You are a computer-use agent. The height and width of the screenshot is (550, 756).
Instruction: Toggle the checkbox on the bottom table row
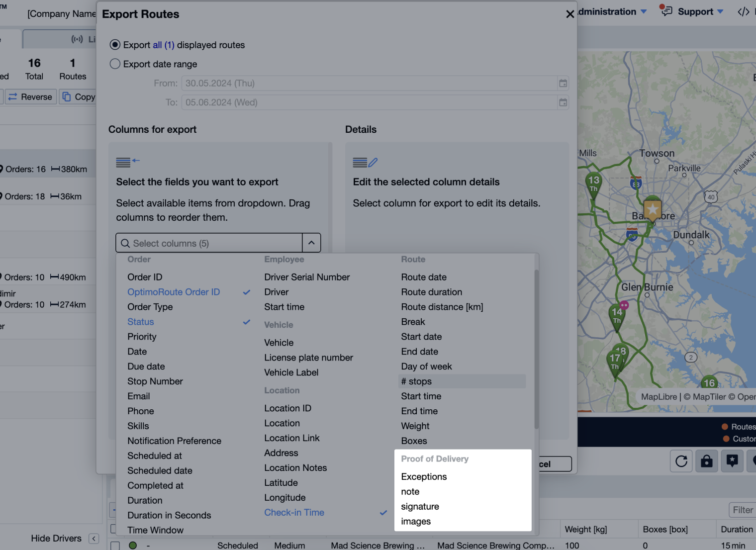tap(115, 545)
